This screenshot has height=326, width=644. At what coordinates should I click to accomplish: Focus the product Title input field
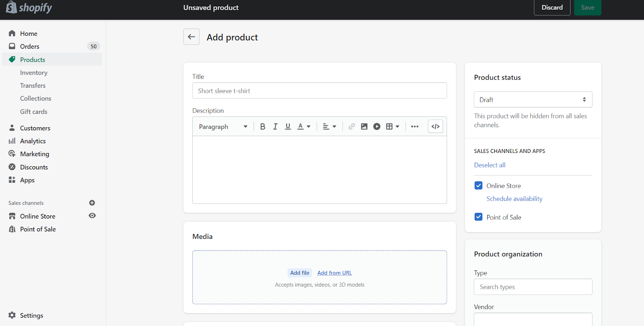[319, 91]
